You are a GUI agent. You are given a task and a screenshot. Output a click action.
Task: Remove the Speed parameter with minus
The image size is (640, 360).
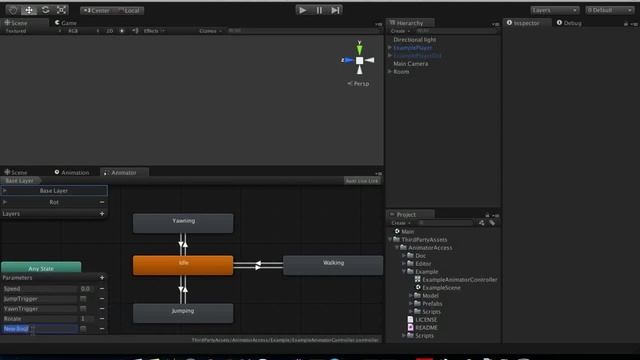point(102,289)
